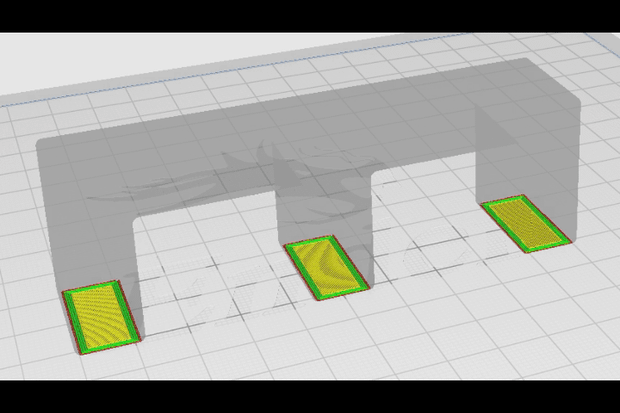Click the rounded corner of left arch

137,220
